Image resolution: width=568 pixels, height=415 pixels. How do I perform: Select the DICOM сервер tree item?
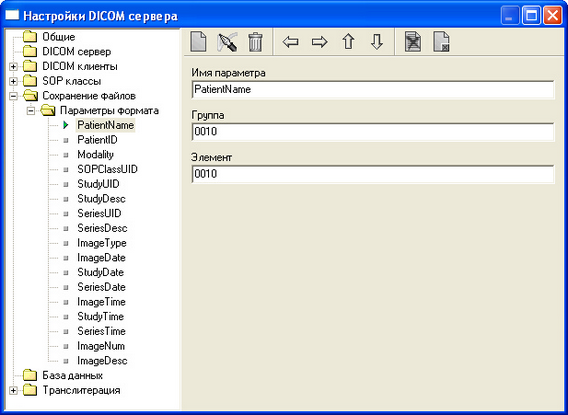[x=76, y=51]
